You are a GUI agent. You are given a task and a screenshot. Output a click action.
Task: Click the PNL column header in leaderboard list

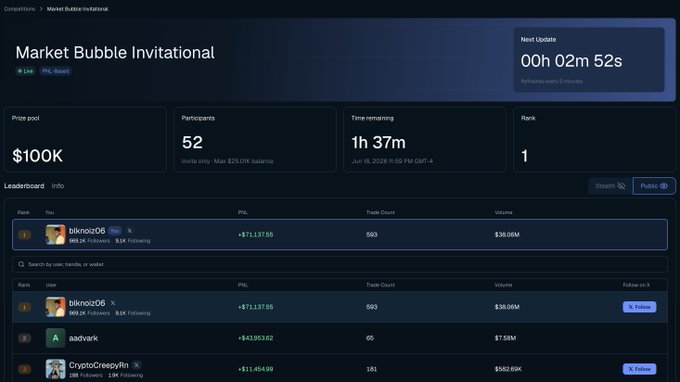(242, 285)
